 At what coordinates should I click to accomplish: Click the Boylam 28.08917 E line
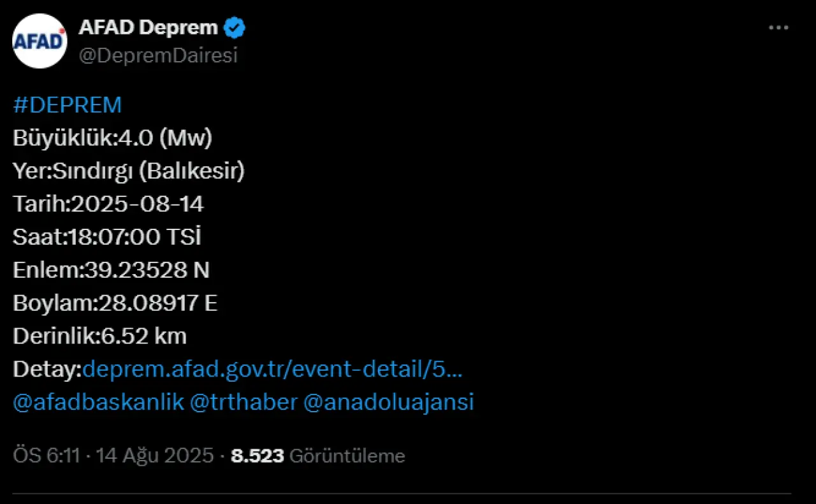point(115,304)
